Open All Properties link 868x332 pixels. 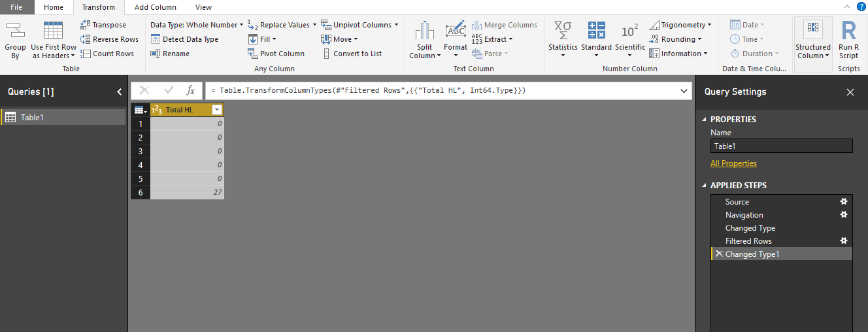733,163
